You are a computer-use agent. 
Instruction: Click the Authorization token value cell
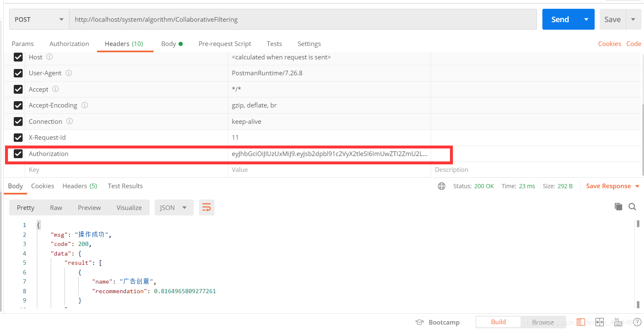coord(330,153)
